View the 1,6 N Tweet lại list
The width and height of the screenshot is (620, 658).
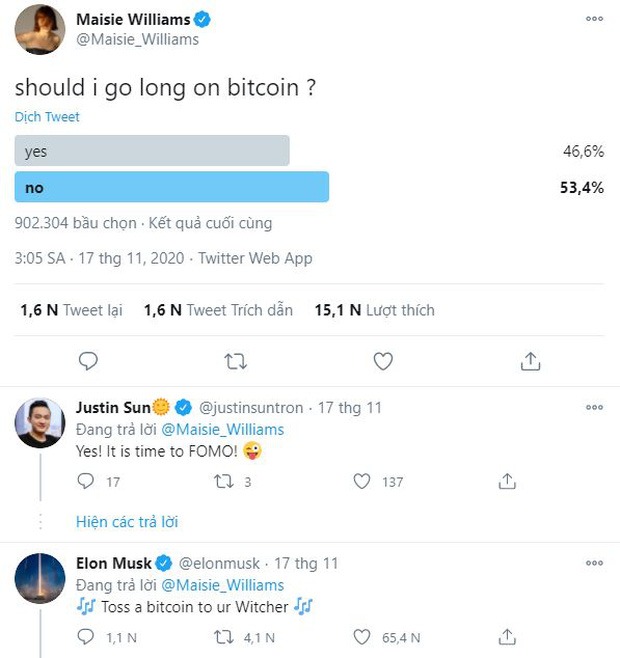click(x=71, y=310)
